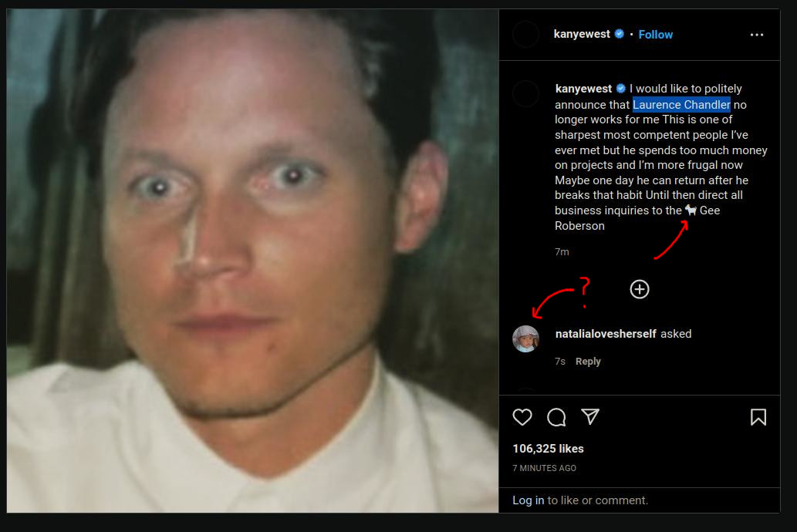
Task: Follow the kanyewest account
Action: click(655, 35)
